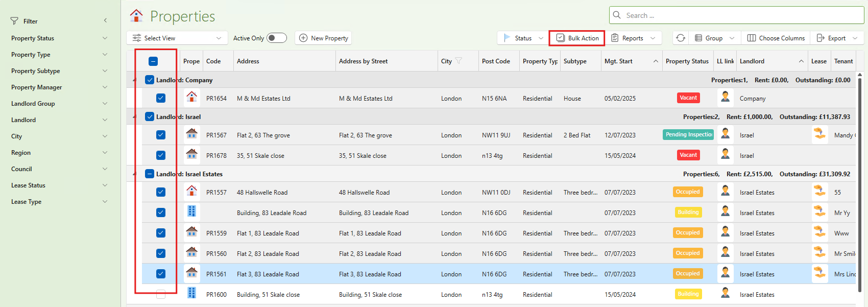Screen dimensions: 868x307
Task: Toggle the select-all checkbox in the header
Action: 153,61
